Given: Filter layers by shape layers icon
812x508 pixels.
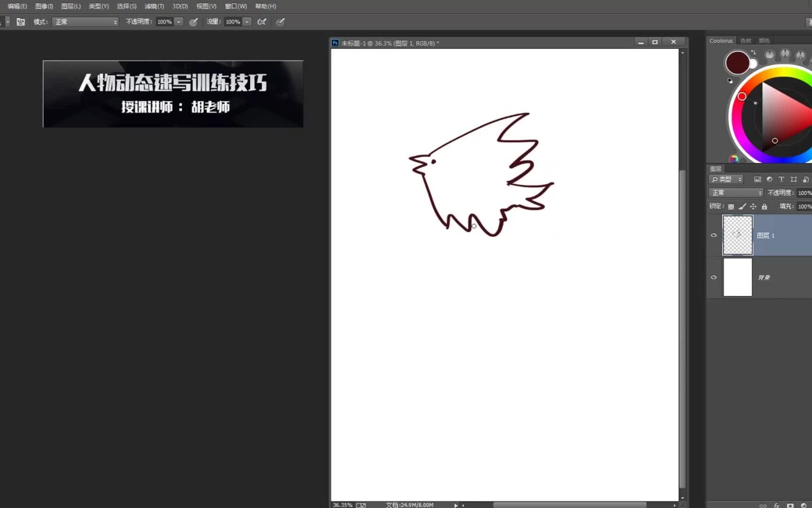Looking at the screenshot, I should pyautogui.click(x=794, y=179).
